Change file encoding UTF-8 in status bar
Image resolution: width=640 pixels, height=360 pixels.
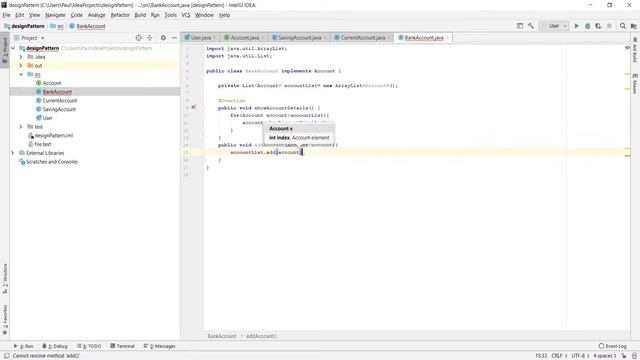coord(579,356)
